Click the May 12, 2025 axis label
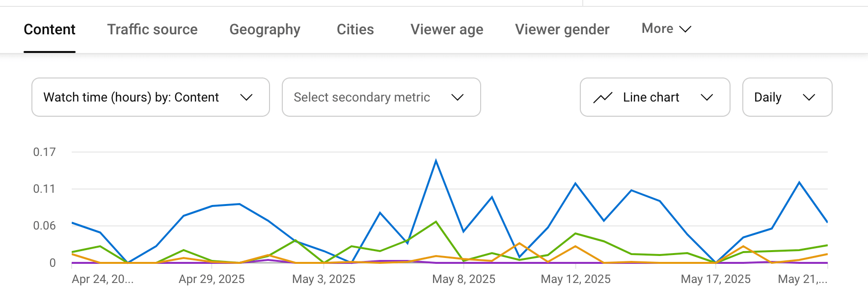Viewport: 868px width, 308px height. coord(575,279)
